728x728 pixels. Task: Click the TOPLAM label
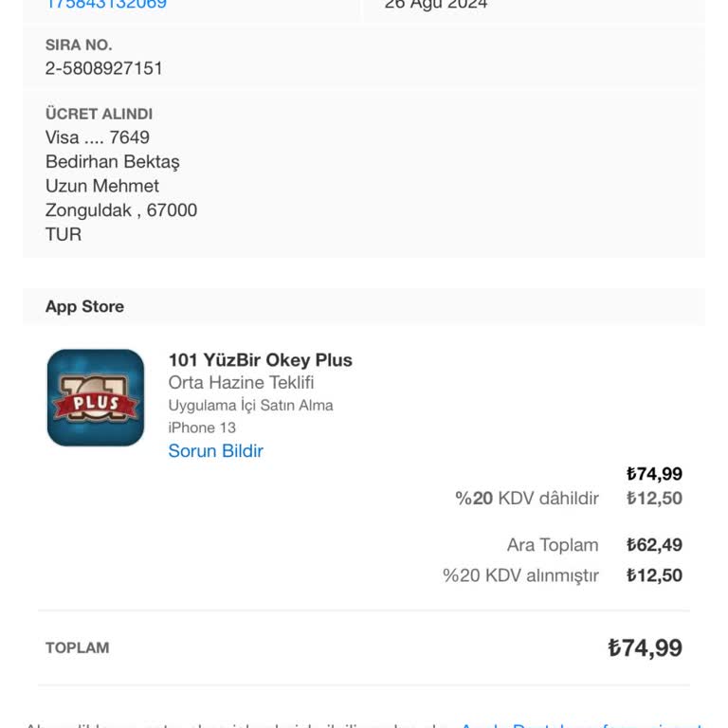pyautogui.click(x=77, y=648)
